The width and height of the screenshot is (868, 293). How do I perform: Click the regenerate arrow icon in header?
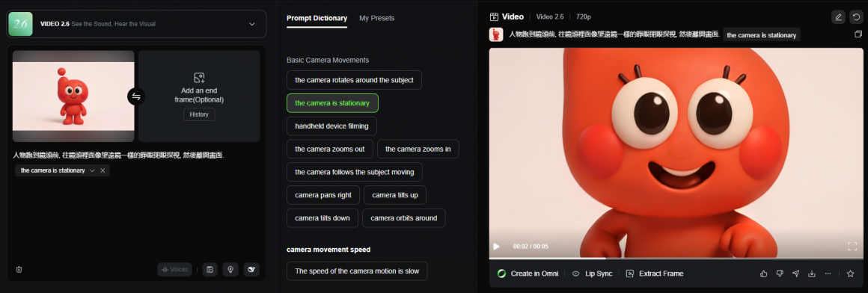point(856,17)
